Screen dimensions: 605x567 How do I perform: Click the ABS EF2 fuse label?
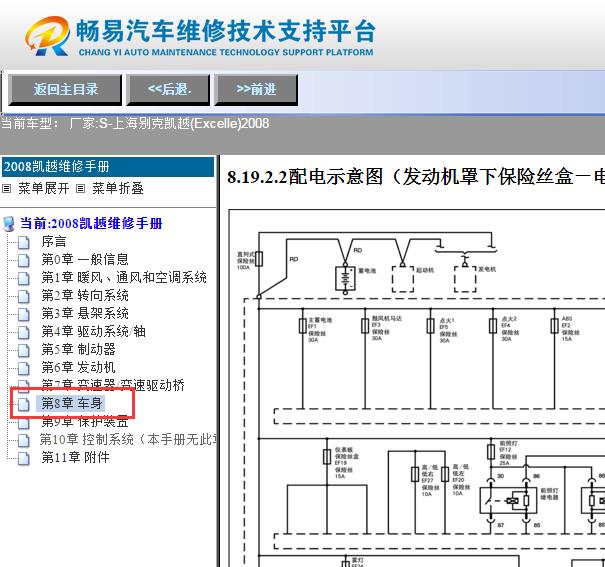click(x=570, y=329)
